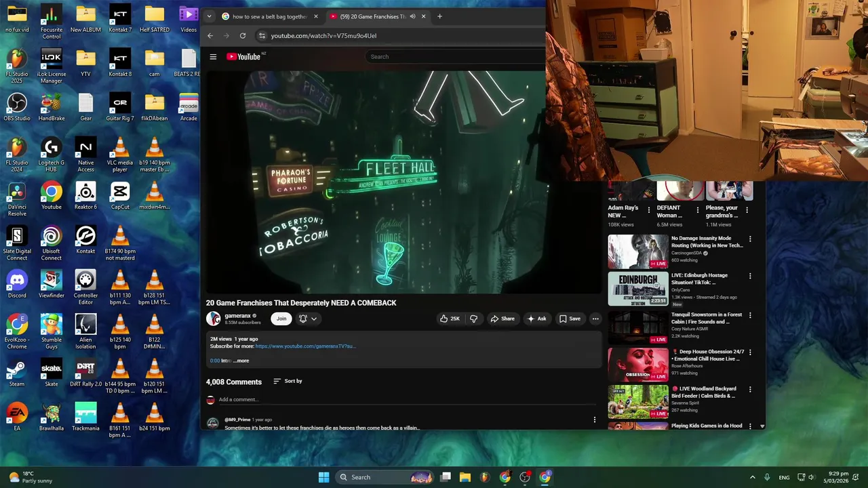Switch to the sew a belt bag tab

[x=270, y=16]
